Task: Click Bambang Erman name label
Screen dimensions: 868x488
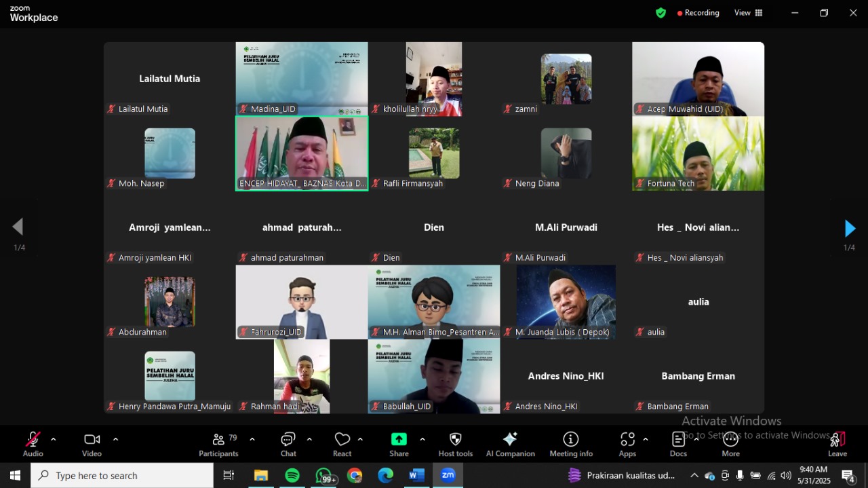Action: 698,376
